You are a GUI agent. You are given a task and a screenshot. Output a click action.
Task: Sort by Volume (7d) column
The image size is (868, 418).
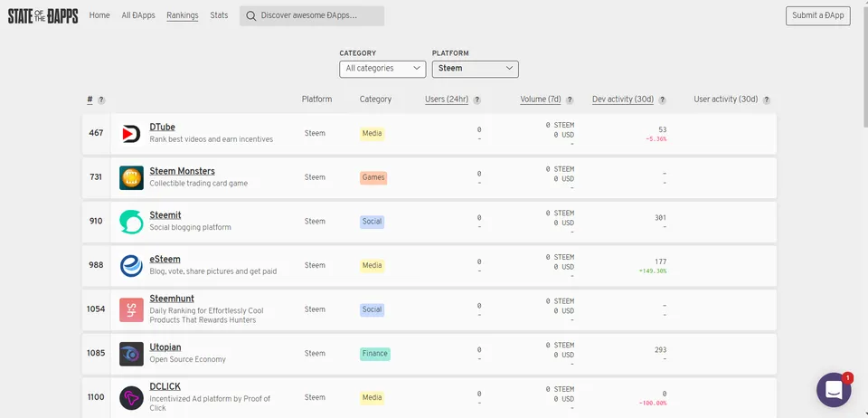click(541, 100)
